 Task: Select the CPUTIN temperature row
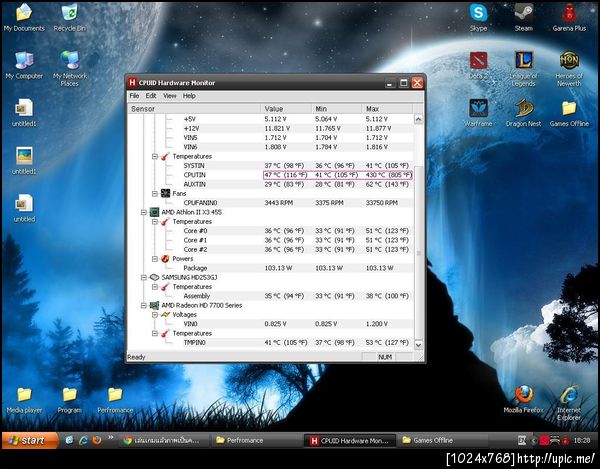(x=271, y=175)
